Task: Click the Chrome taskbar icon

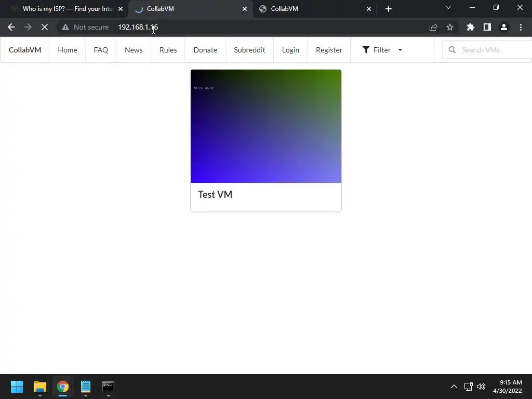Action: [x=62, y=387]
